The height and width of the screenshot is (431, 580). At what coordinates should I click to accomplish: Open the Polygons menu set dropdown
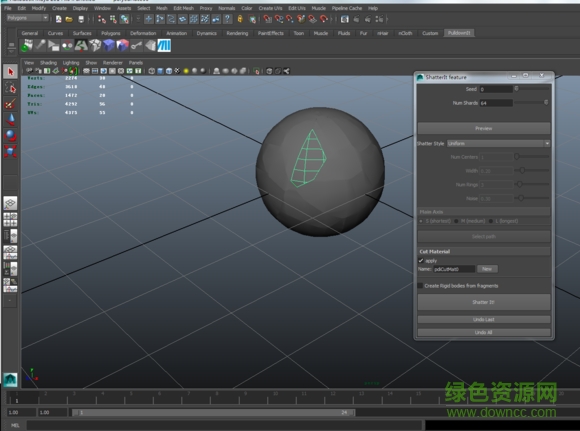point(27,18)
